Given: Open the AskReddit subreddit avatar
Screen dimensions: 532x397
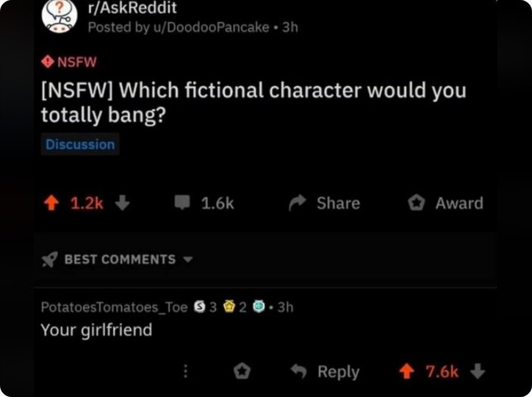Looking at the screenshot, I should (60, 16).
